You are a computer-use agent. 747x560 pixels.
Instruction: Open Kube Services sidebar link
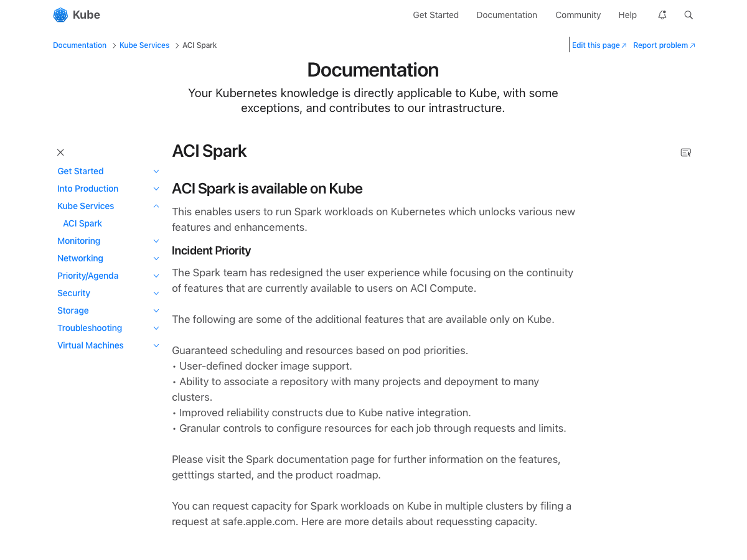click(x=86, y=206)
